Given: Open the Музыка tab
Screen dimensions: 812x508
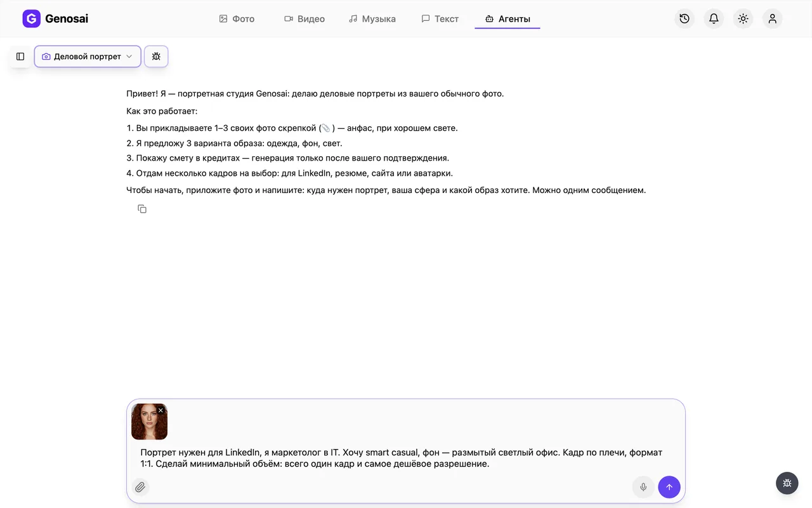Looking at the screenshot, I should point(372,19).
